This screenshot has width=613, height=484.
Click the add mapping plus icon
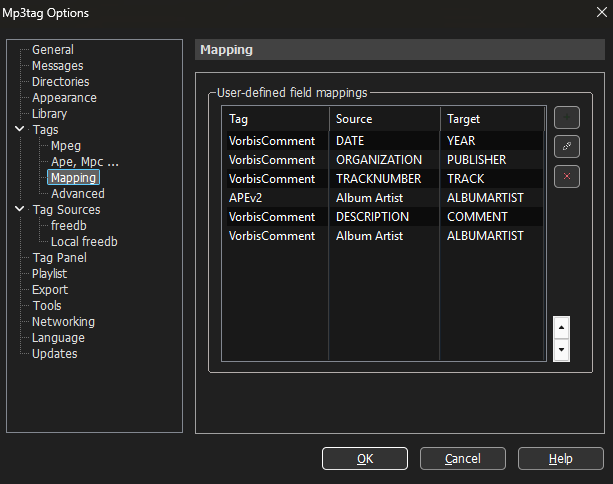pyautogui.click(x=566, y=117)
